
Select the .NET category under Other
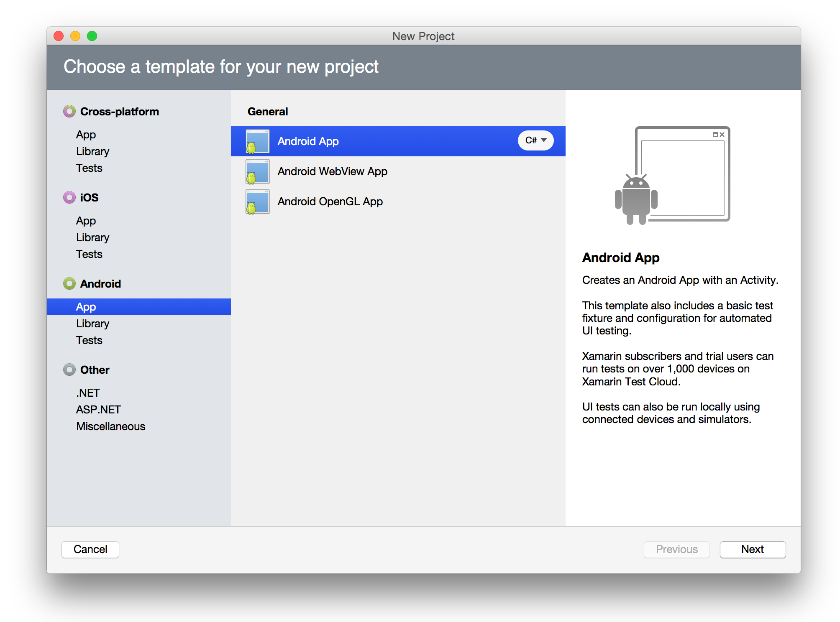[88, 393]
